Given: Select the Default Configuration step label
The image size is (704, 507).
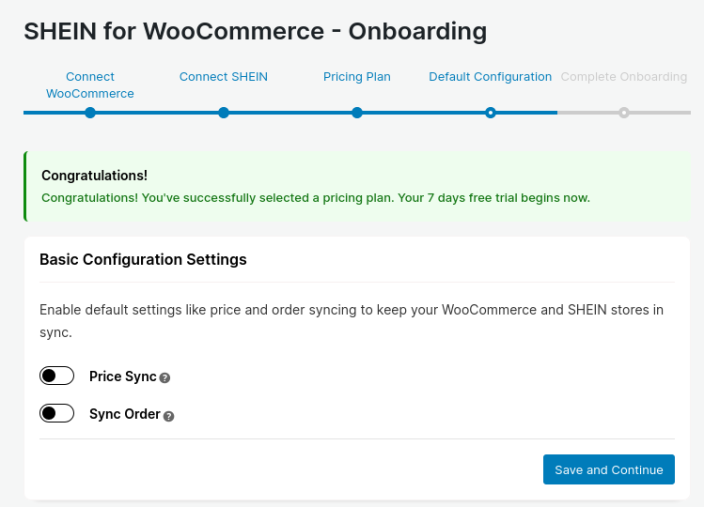Looking at the screenshot, I should coord(490,77).
